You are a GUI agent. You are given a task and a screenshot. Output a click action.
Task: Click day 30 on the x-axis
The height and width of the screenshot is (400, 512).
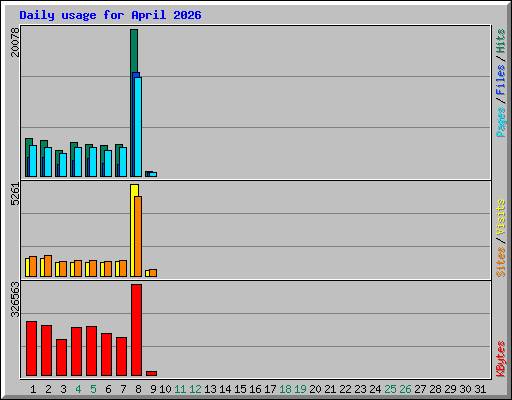[x=465, y=389]
